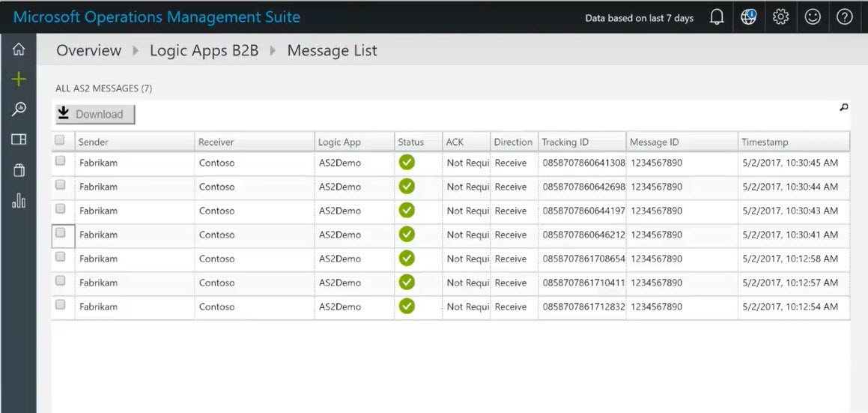Check the row with timestamp 10:12:58 AM

[61, 256]
